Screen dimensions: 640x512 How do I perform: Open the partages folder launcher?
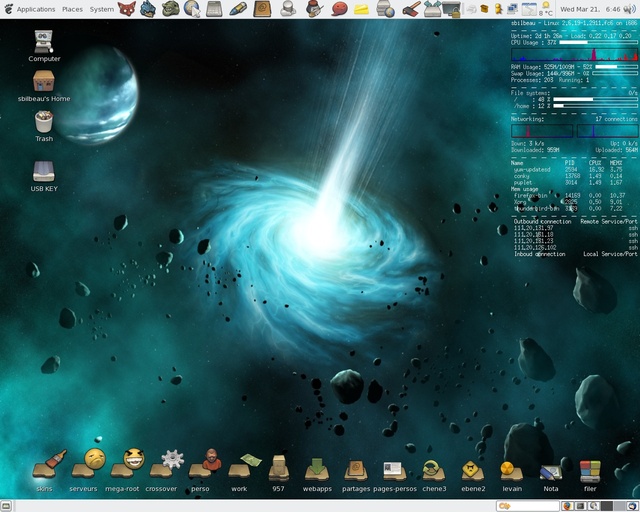point(355,467)
